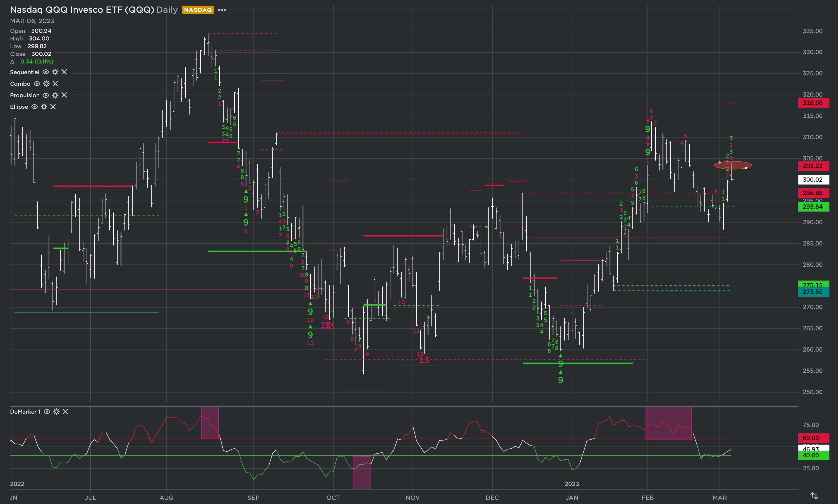Remove the Propulsion indicator
The image size is (838, 504).
(64, 95)
